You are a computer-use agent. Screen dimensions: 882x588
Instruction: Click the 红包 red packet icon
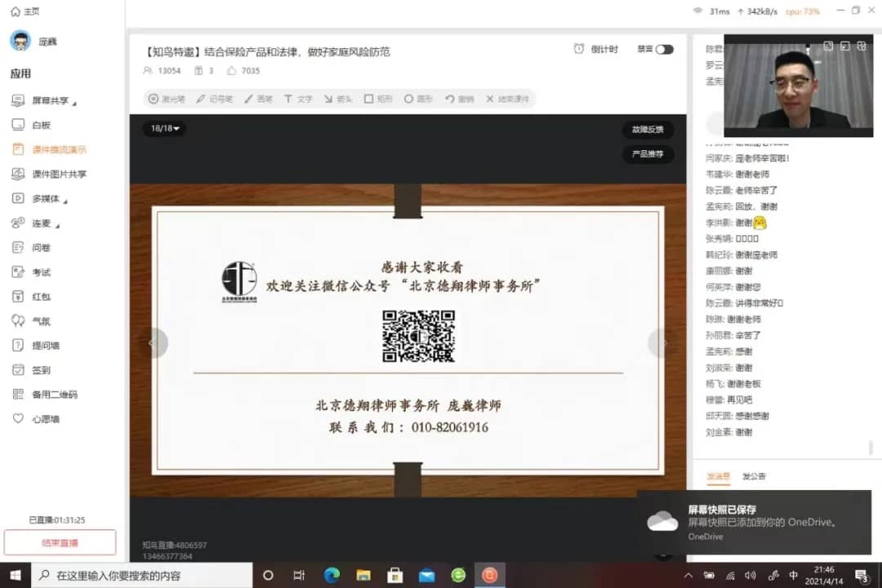tap(17, 296)
